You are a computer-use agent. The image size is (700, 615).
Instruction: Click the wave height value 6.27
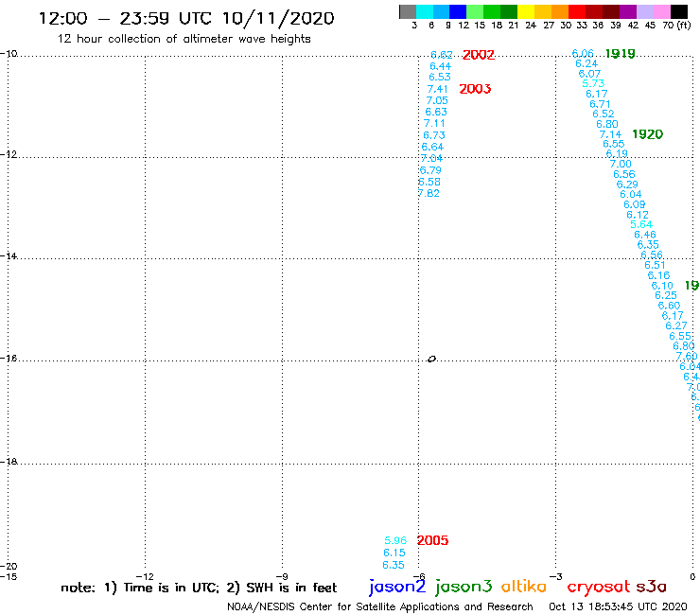tap(676, 326)
